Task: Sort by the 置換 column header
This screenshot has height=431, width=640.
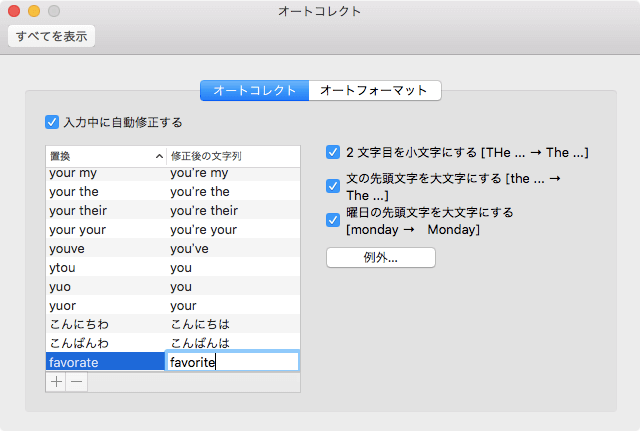Action: pyautogui.click(x=105, y=156)
